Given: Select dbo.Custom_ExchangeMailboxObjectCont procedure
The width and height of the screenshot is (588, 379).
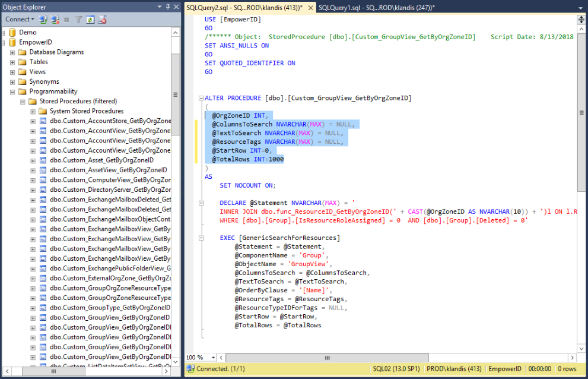Looking at the screenshot, I should point(110,219).
